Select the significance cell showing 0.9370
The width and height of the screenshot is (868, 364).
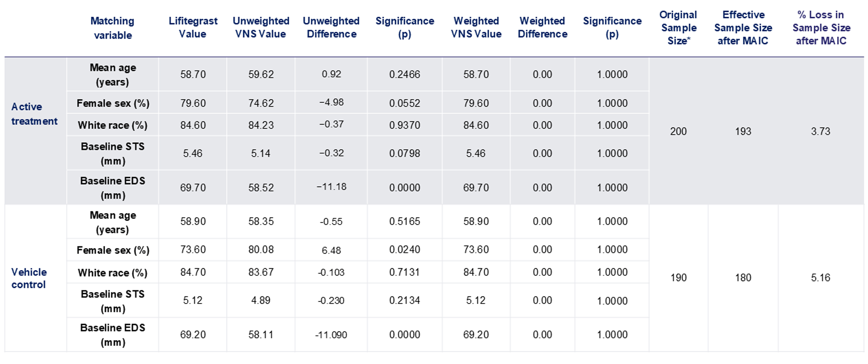click(x=404, y=125)
